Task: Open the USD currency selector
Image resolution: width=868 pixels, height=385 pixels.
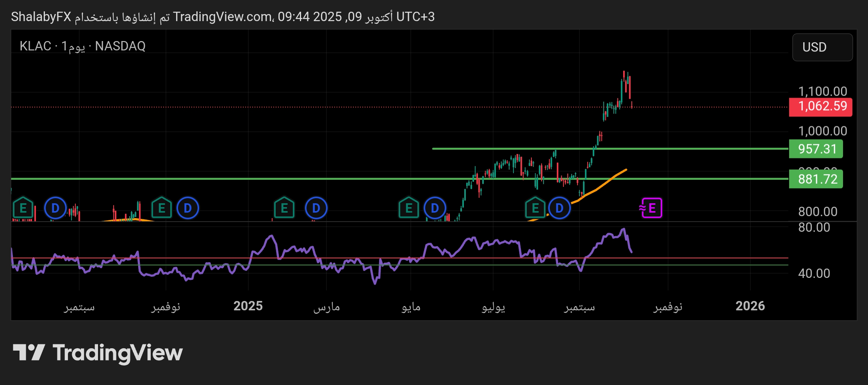Action: [822, 47]
